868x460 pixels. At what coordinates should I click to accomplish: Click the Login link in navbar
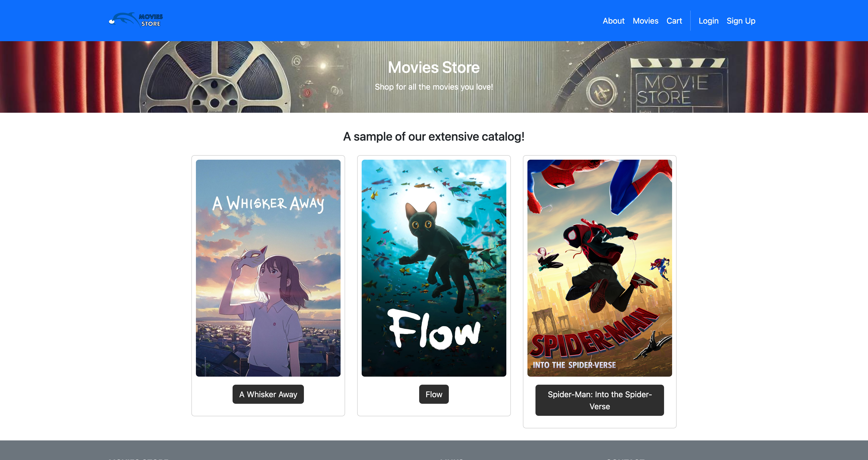coord(708,21)
